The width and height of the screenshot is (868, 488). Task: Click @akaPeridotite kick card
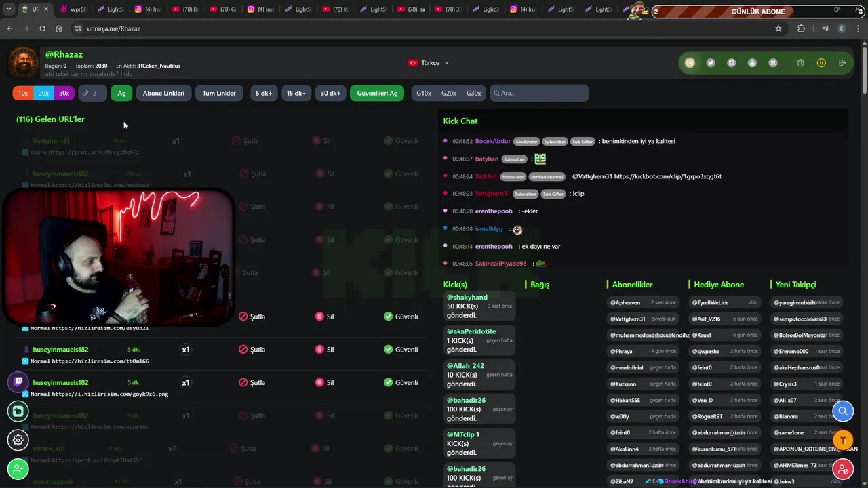pyautogui.click(x=479, y=340)
